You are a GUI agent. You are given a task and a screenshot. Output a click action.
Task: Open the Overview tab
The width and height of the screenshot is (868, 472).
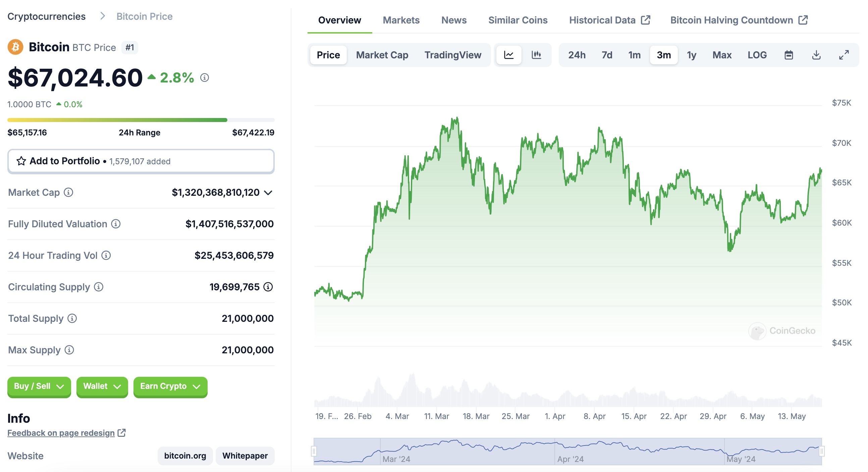tap(340, 20)
